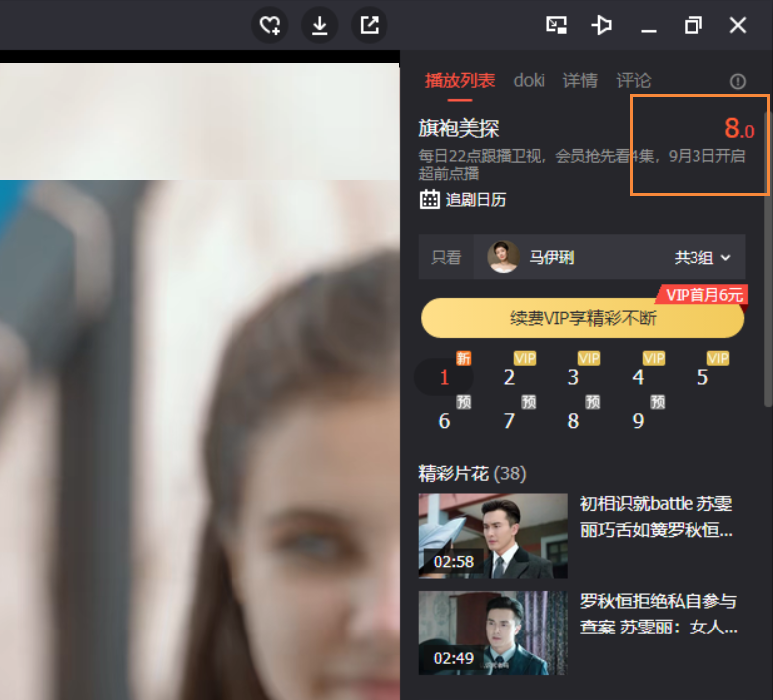Click the info exclamation icon
Image resolution: width=773 pixels, height=700 pixels.
(x=737, y=81)
